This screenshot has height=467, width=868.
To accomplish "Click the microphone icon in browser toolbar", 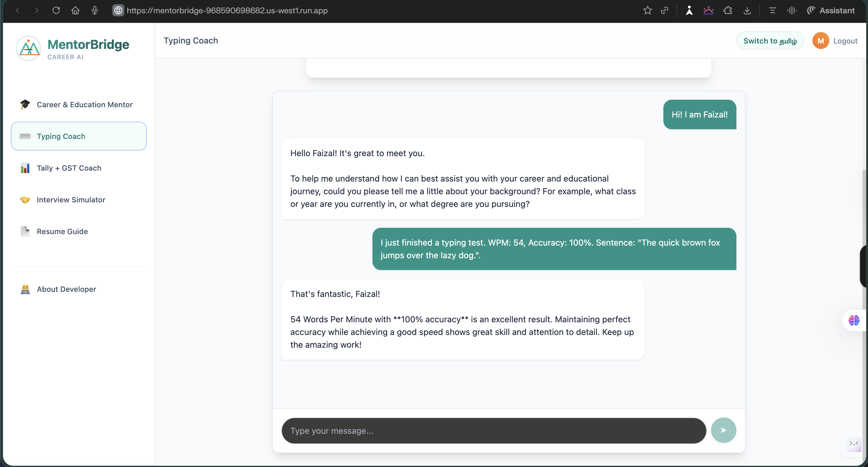I will [x=95, y=11].
